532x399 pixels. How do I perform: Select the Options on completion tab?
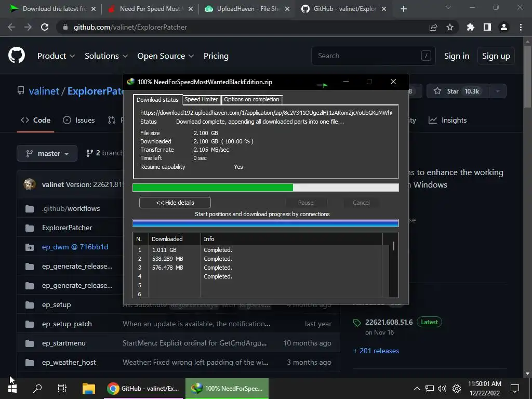tap(252, 99)
